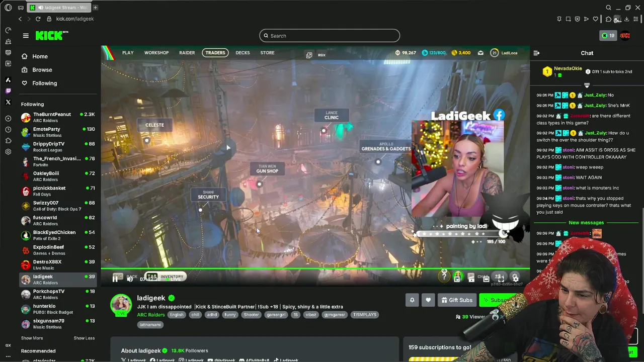Pin the page with the toolbar pin icon

[x=559, y=19]
